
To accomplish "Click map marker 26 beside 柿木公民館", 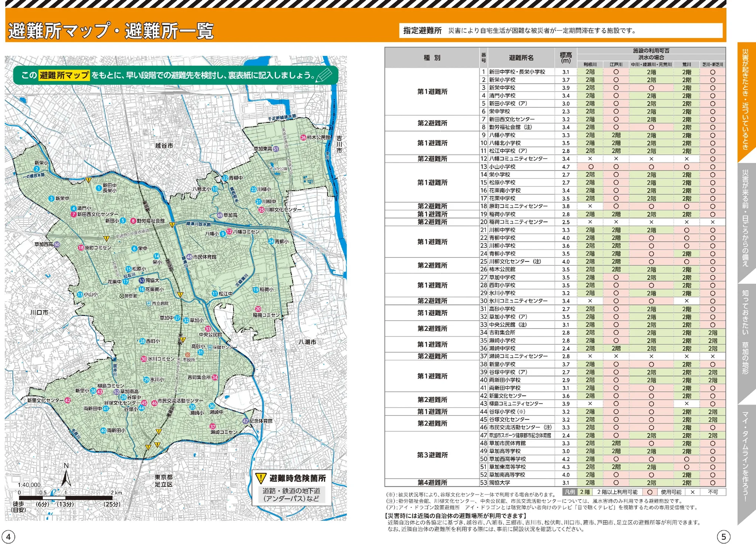I will pyautogui.click(x=303, y=138).
